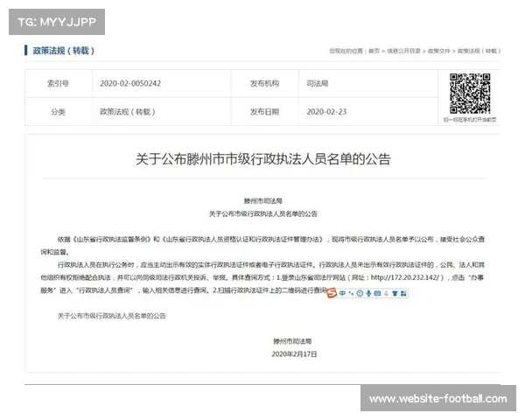This screenshot has height=420, width=525.
Task: Click the 发布机构 label cell
Action: (264, 83)
